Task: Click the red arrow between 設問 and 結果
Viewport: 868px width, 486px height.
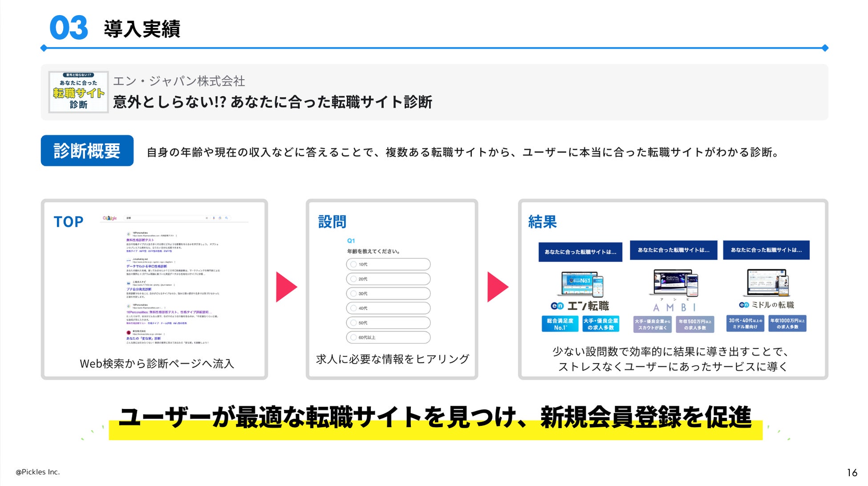Action: click(x=497, y=287)
